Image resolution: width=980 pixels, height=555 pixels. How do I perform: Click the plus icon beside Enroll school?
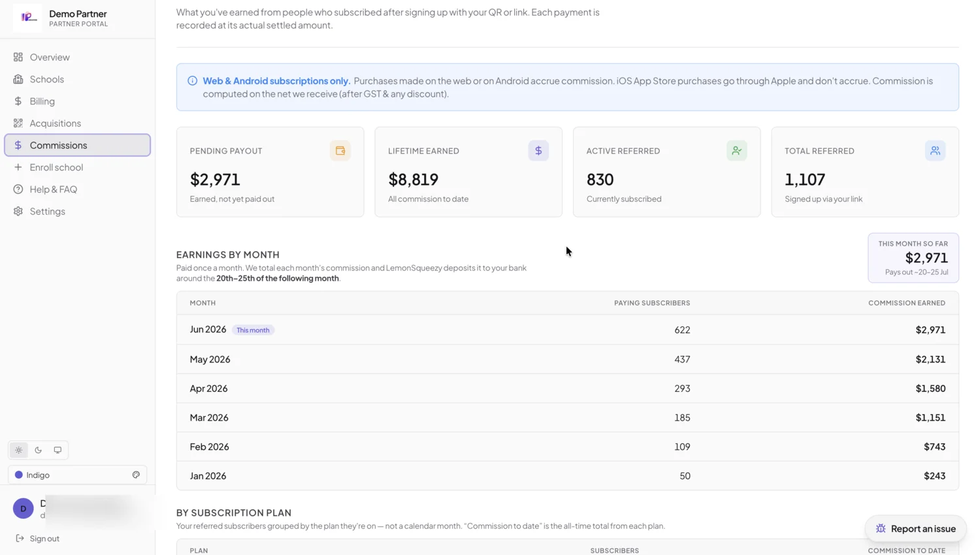[x=18, y=167]
